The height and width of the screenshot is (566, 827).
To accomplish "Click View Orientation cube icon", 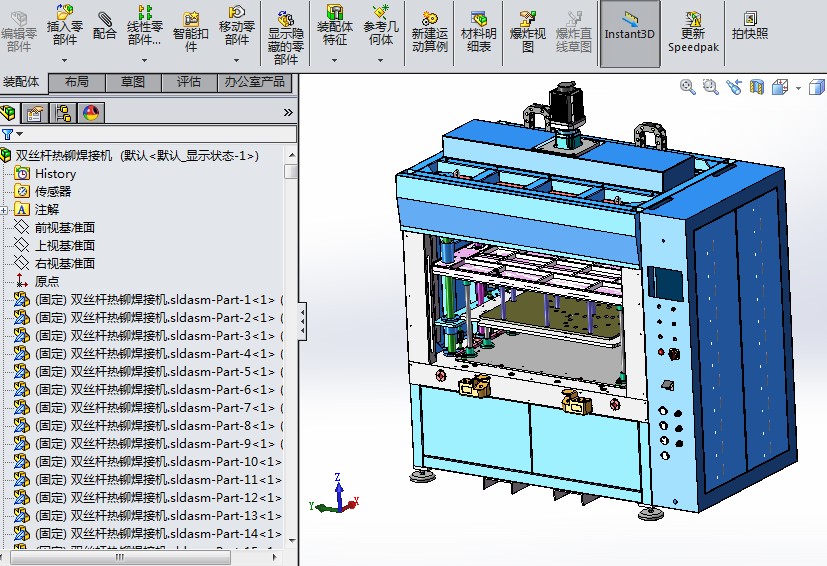I will point(780,87).
